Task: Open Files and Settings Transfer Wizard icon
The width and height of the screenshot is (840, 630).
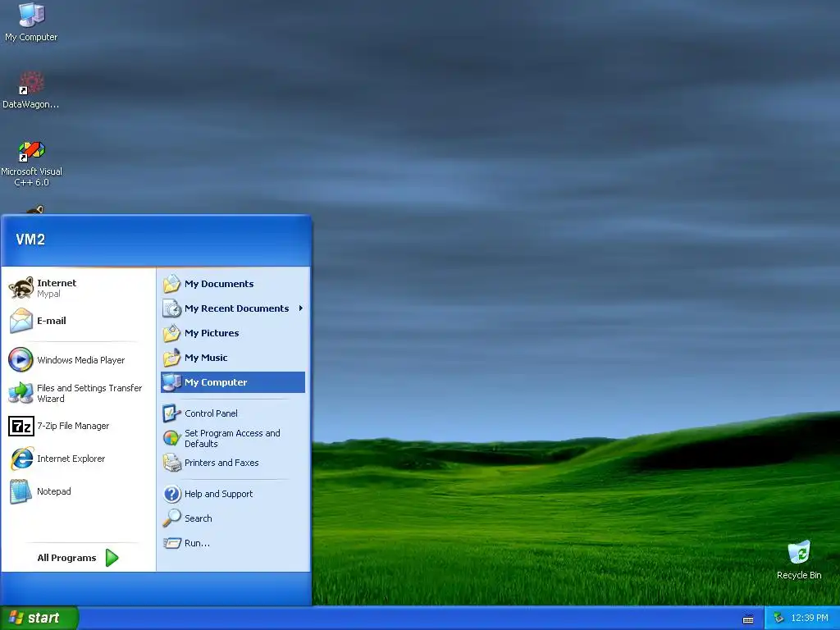Action: tap(21, 393)
